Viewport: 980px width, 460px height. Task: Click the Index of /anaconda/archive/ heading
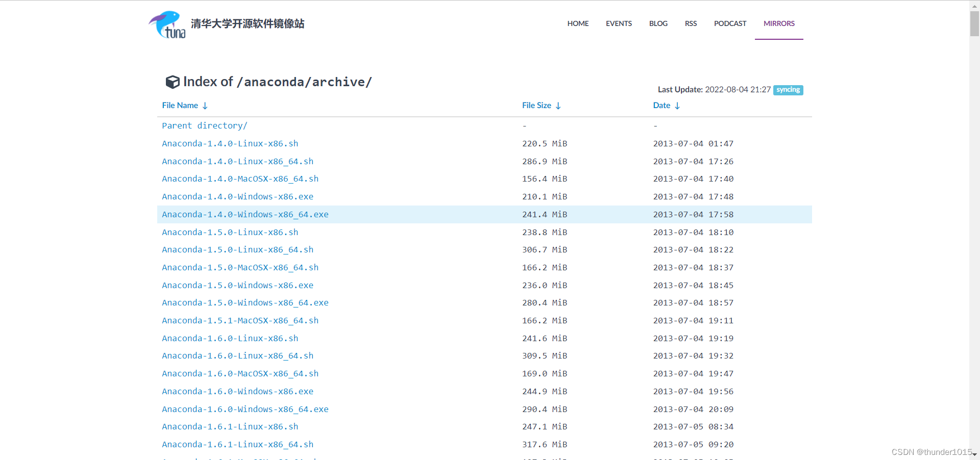tap(278, 82)
